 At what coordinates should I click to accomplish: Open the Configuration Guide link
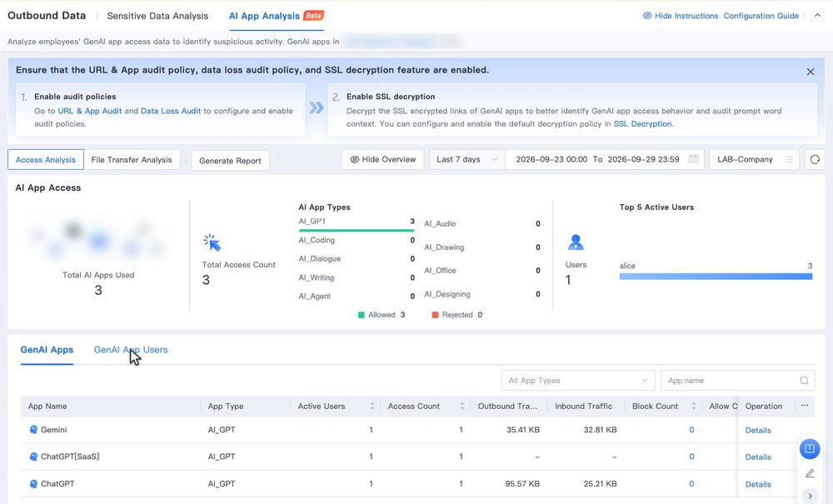(x=761, y=16)
